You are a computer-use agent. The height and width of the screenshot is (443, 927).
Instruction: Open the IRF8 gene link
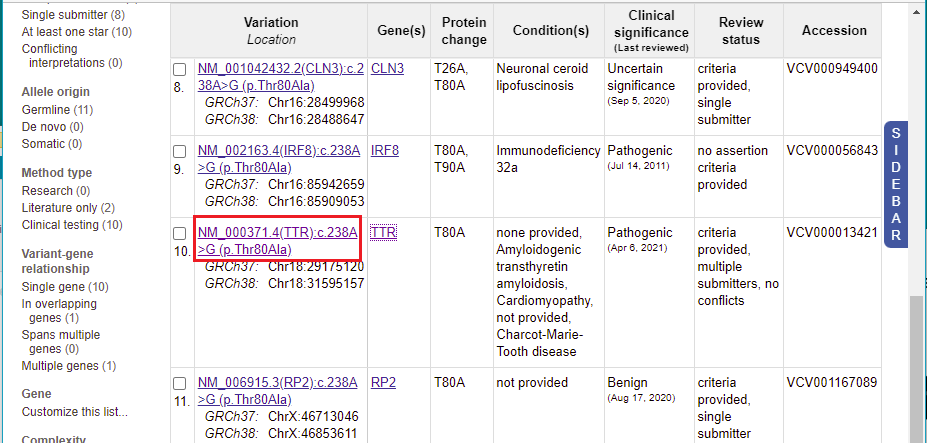[x=385, y=151]
